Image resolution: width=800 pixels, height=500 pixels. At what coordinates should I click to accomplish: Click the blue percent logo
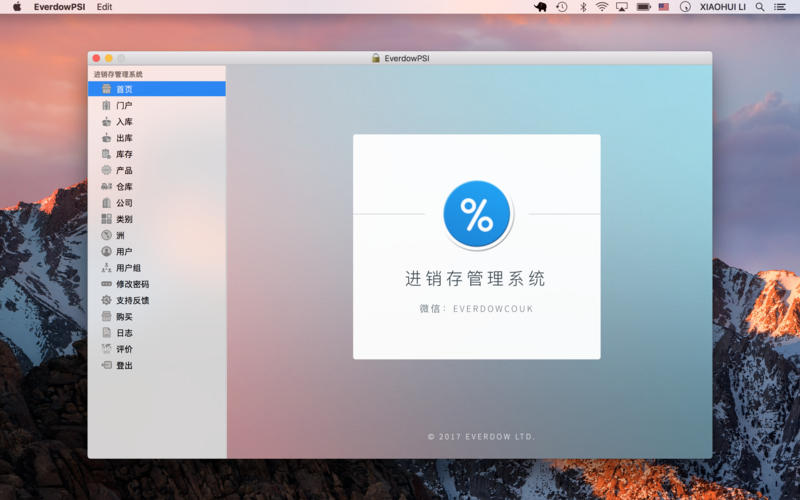[477, 214]
